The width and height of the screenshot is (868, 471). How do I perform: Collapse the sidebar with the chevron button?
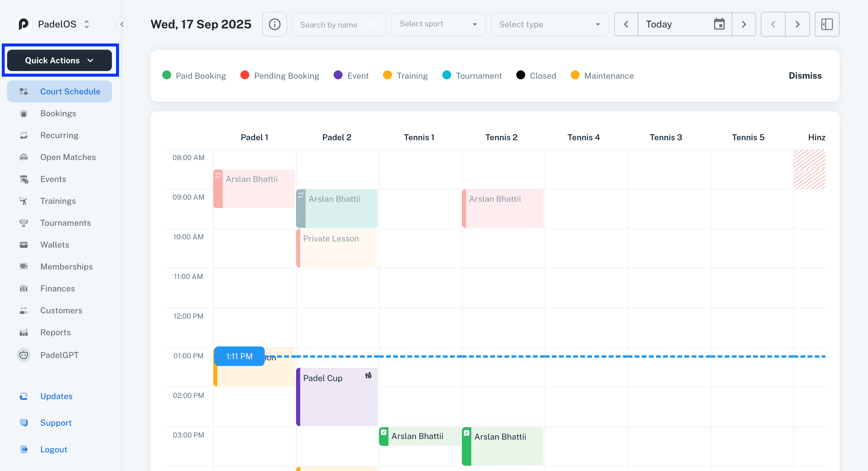tap(122, 24)
